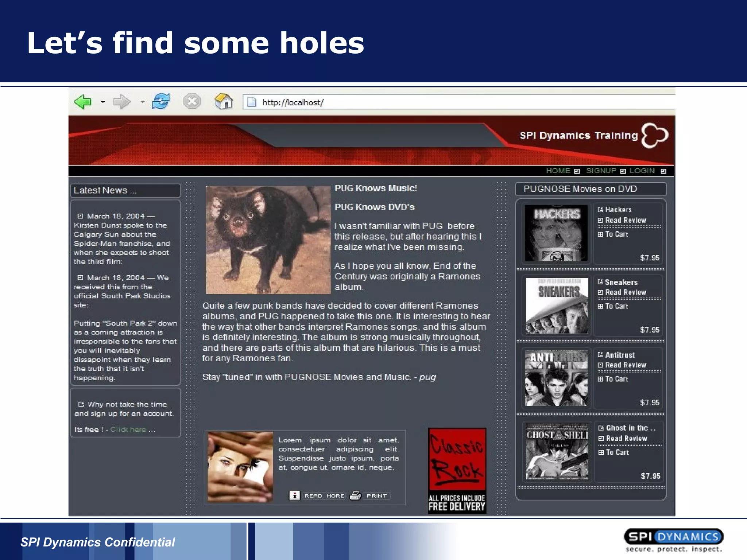
Task: Click the green Back arrow in browser toolbar
Action: coord(83,102)
